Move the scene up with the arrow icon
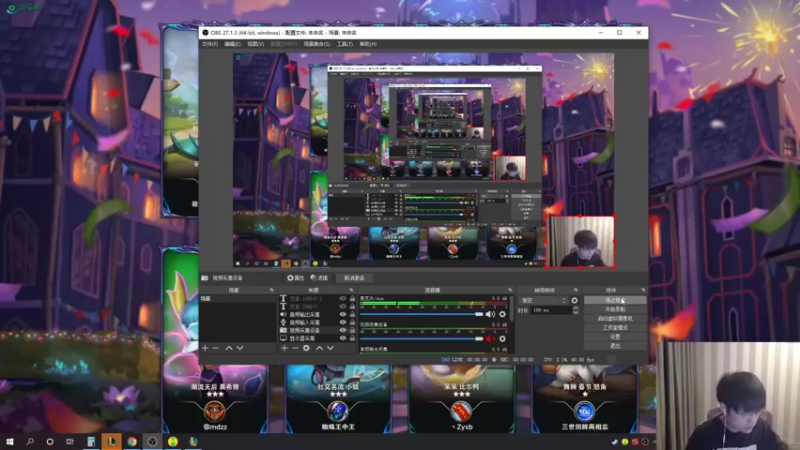Screen dimensions: 800x450 (229, 348)
